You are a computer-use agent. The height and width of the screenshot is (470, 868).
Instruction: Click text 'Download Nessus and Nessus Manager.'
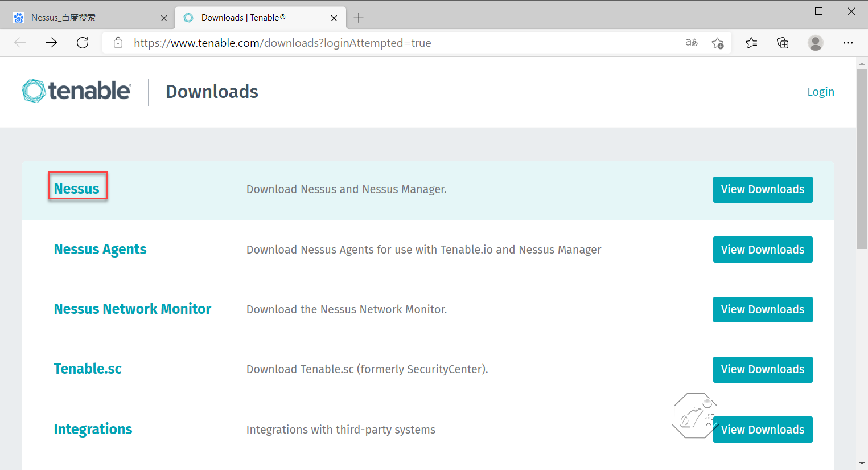347,189
